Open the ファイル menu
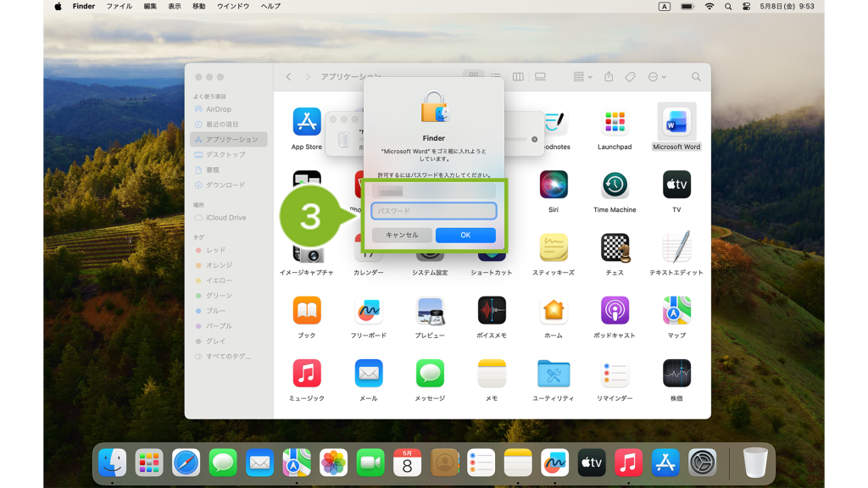The height and width of the screenshot is (488, 868). tap(119, 6)
